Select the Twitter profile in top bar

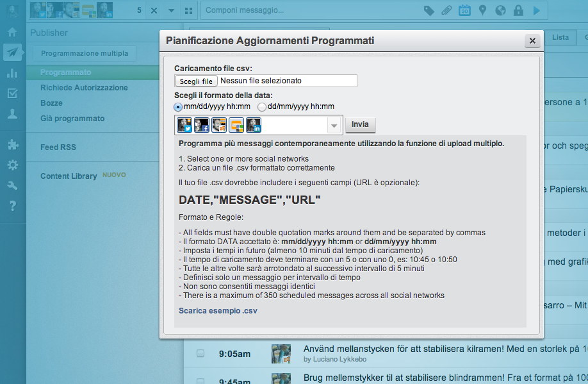point(38,10)
